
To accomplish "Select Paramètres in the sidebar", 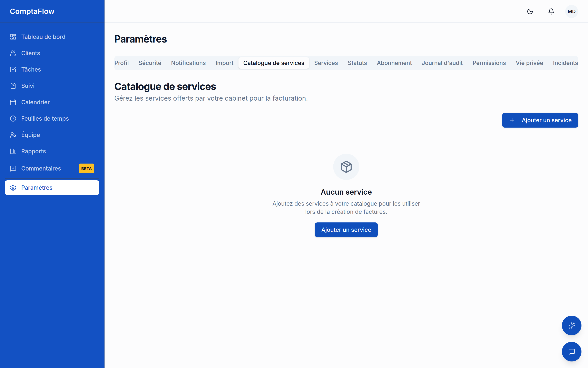I will [x=52, y=188].
